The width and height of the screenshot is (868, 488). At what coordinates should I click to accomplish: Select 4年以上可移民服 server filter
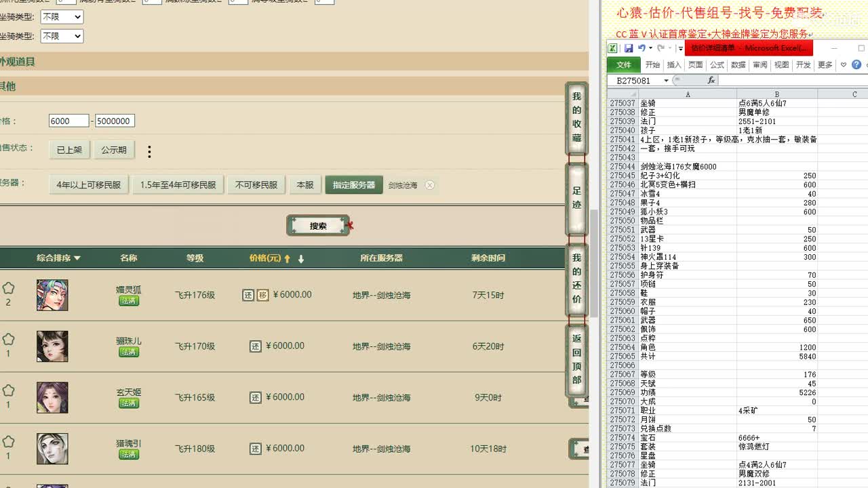click(x=89, y=184)
